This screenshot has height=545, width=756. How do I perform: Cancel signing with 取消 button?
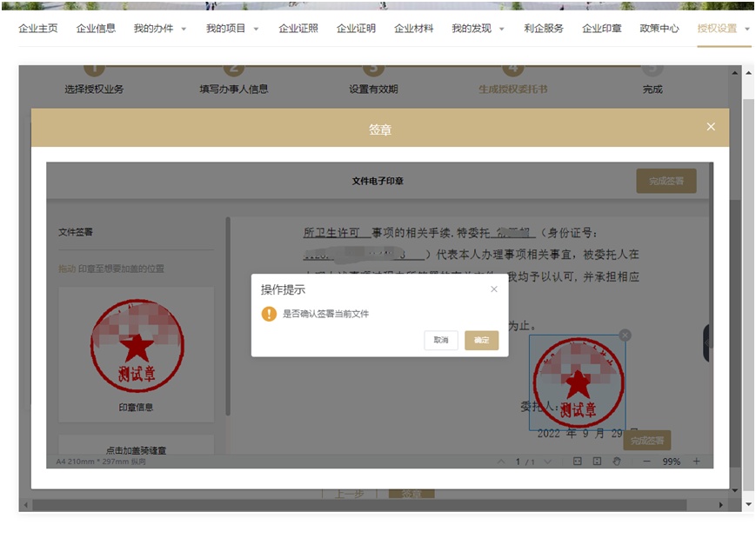coord(441,340)
